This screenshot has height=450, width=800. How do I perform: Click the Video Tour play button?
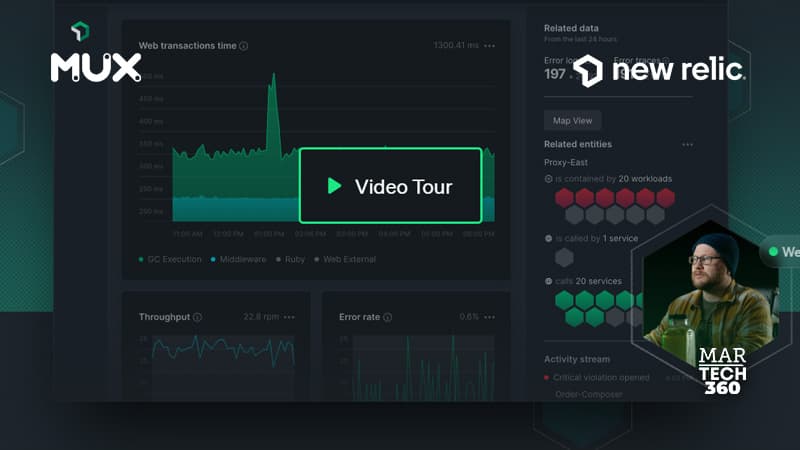coord(390,186)
